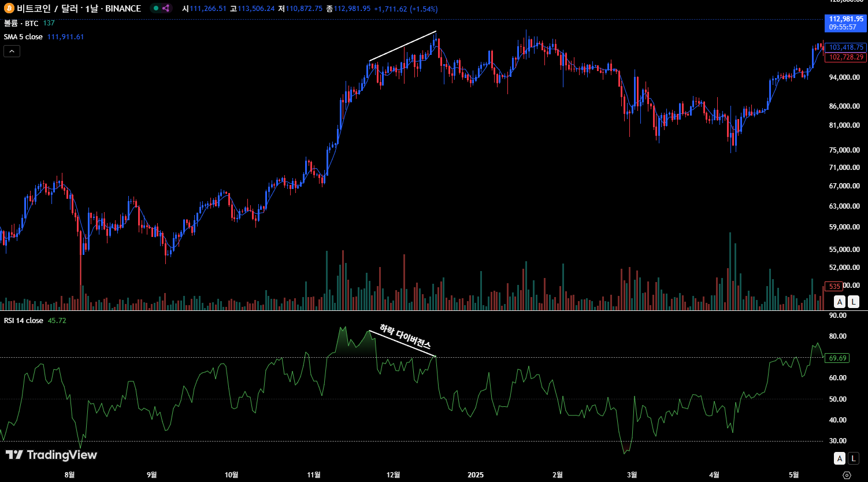Click the TradingView logo
868x482 pixels.
pos(51,455)
